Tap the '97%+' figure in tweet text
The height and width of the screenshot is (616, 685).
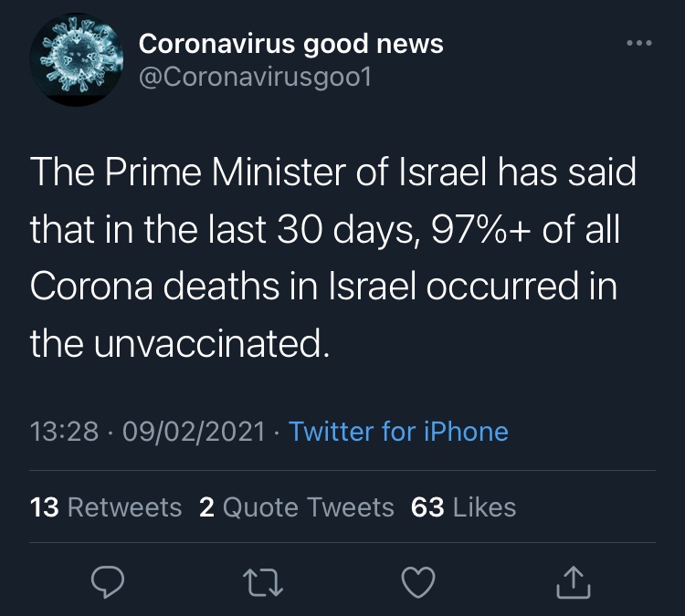pyautogui.click(x=481, y=229)
